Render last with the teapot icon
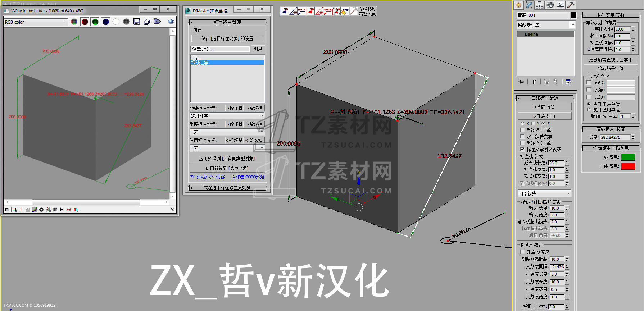This screenshot has height=311, width=644. click(x=171, y=22)
